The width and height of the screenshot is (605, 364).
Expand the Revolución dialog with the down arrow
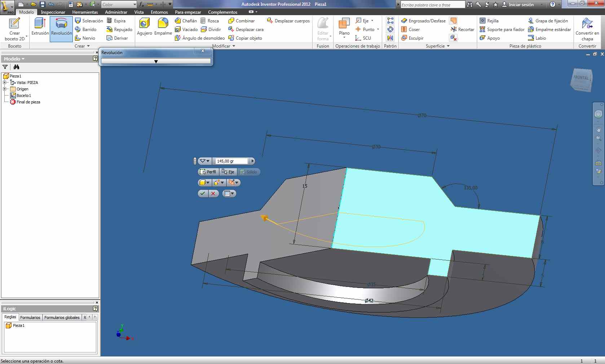(x=156, y=61)
